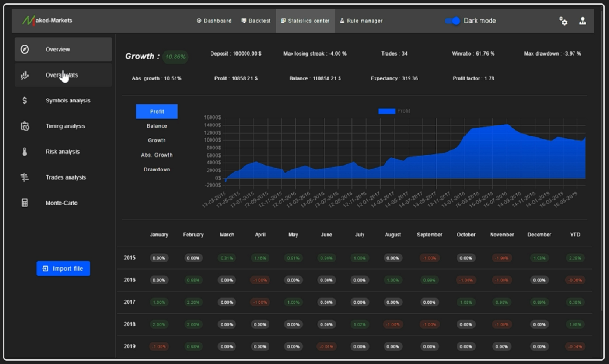Toggle the Dark mode switch
This screenshot has width=609, height=364.
[x=452, y=21]
